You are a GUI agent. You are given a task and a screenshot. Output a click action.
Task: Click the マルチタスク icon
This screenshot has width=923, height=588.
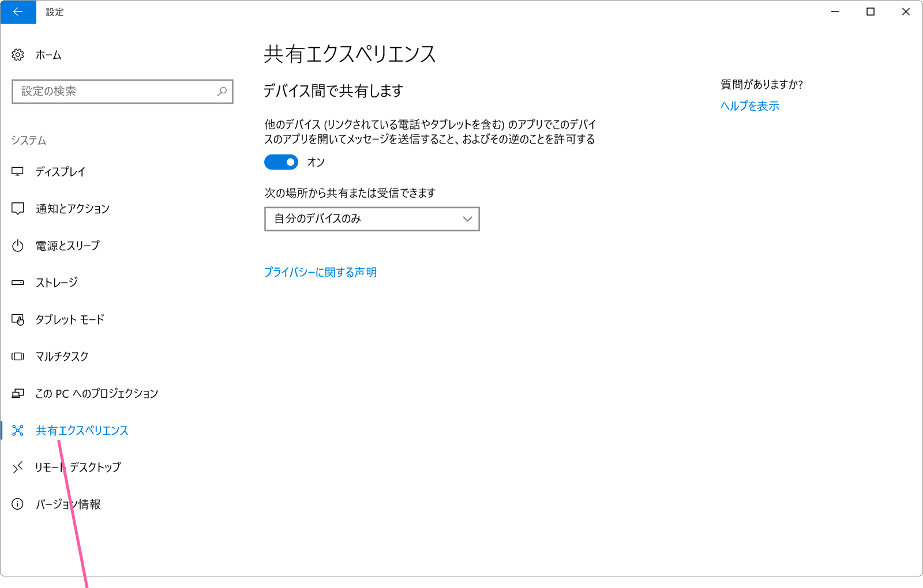[18, 356]
